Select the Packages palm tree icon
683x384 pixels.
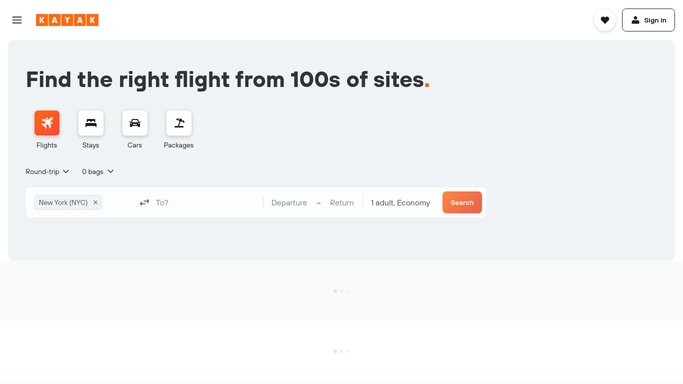pyautogui.click(x=179, y=123)
